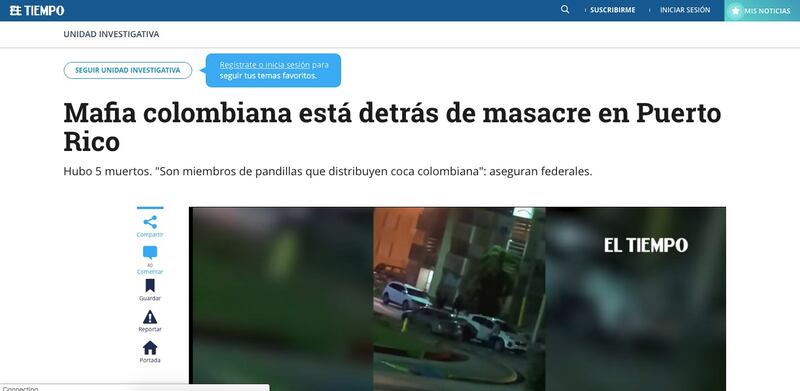Click the blue login tooltip bubble
This screenshot has height=391, width=800.
coord(273,70)
